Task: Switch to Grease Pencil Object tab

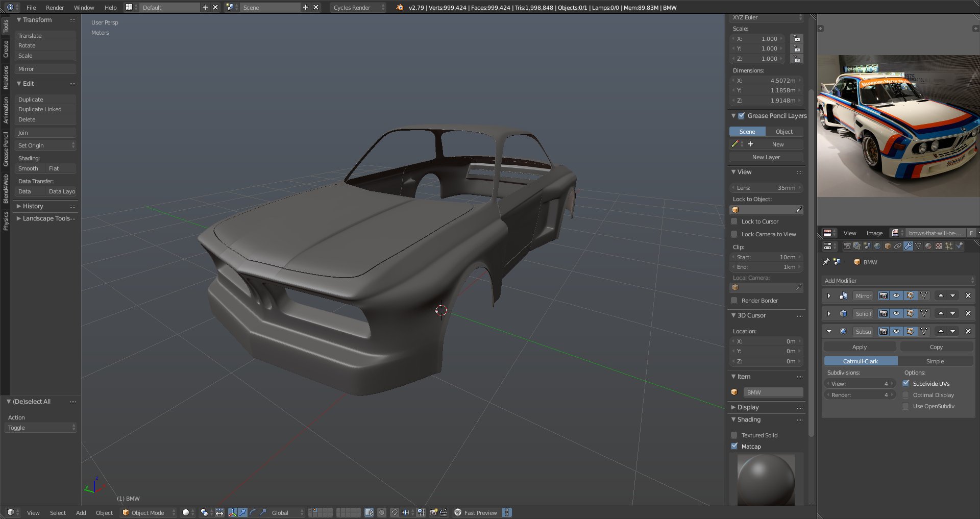Action: tap(784, 131)
